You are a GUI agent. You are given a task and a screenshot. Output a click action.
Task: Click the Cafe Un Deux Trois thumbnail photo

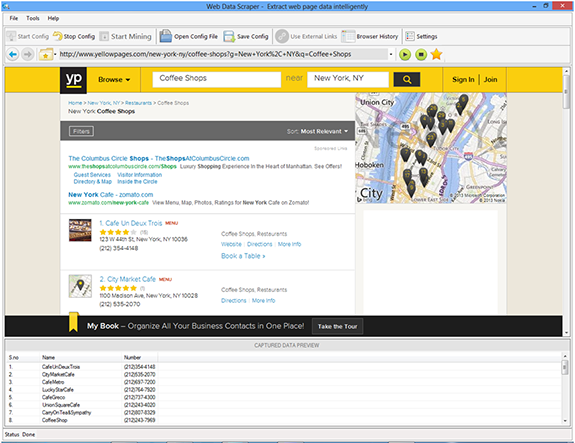point(80,230)
